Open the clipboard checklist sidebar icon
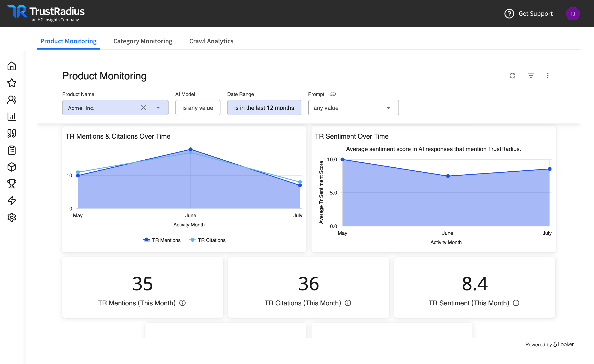 (12, 150)
